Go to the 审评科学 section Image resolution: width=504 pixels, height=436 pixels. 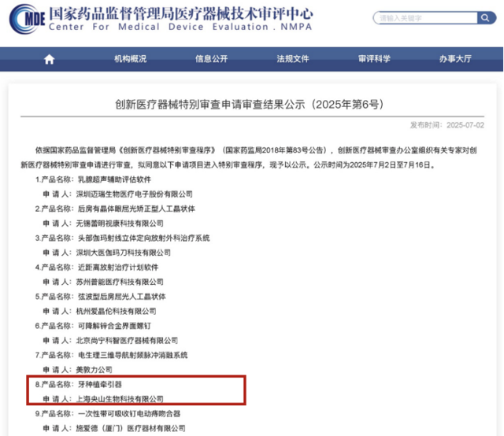click(x=373, y=59)
